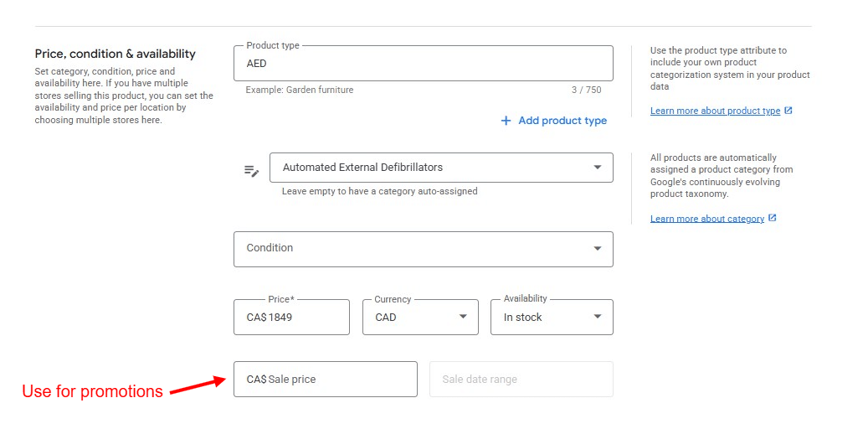This screenshot has height=429, width=868.
Task: Click arrow on Automated External Defibrillators field
Action: tap(597, 168)
